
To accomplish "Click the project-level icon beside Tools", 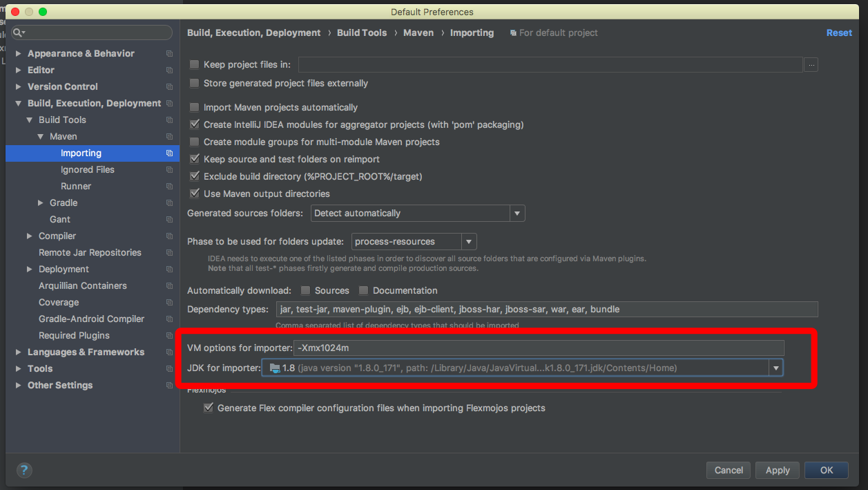I will 169,369.
